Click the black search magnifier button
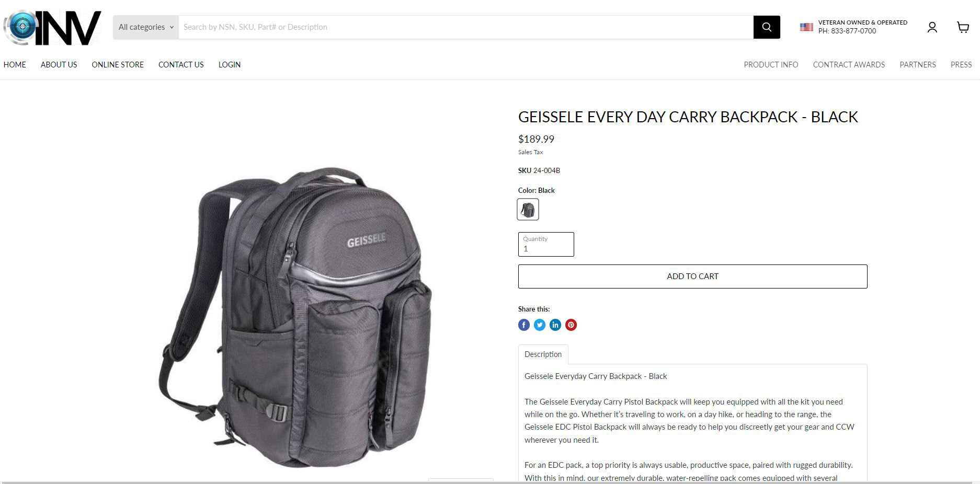The height and width of the screenshot is (484, 980). tap(767, 27)
